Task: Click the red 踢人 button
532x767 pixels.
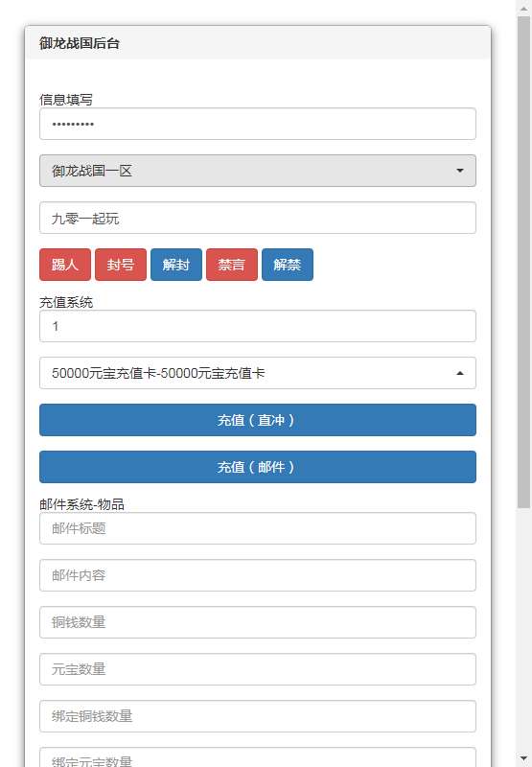Action: tap(65, 265)
